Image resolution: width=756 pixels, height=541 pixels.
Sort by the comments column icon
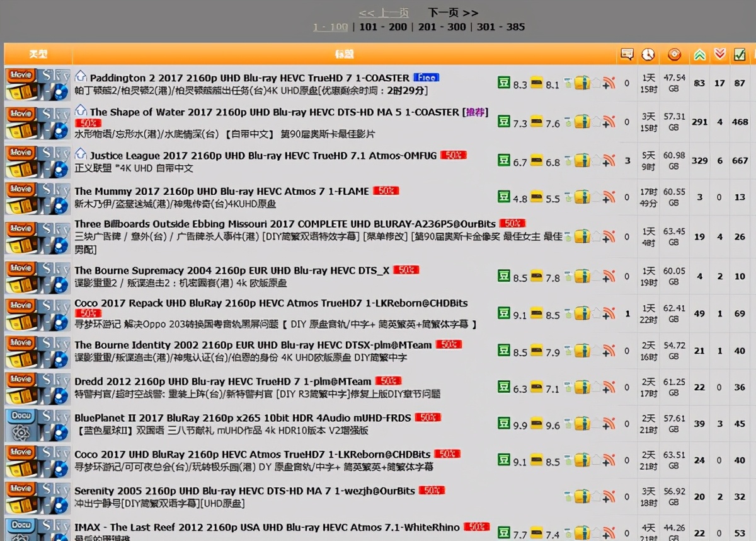(x=627, y=54)
